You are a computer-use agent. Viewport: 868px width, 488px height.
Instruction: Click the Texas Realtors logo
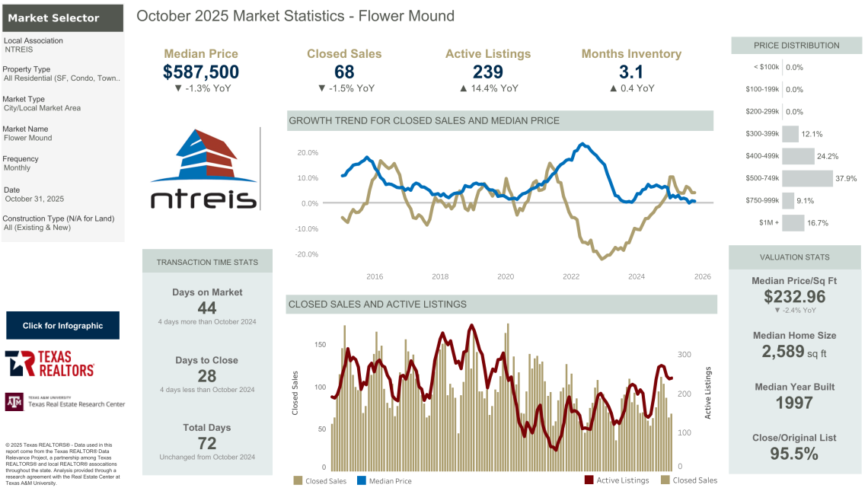pos(50,364)
